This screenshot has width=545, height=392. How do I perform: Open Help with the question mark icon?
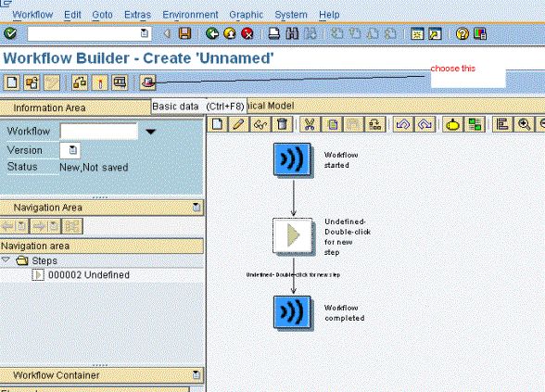463,33
